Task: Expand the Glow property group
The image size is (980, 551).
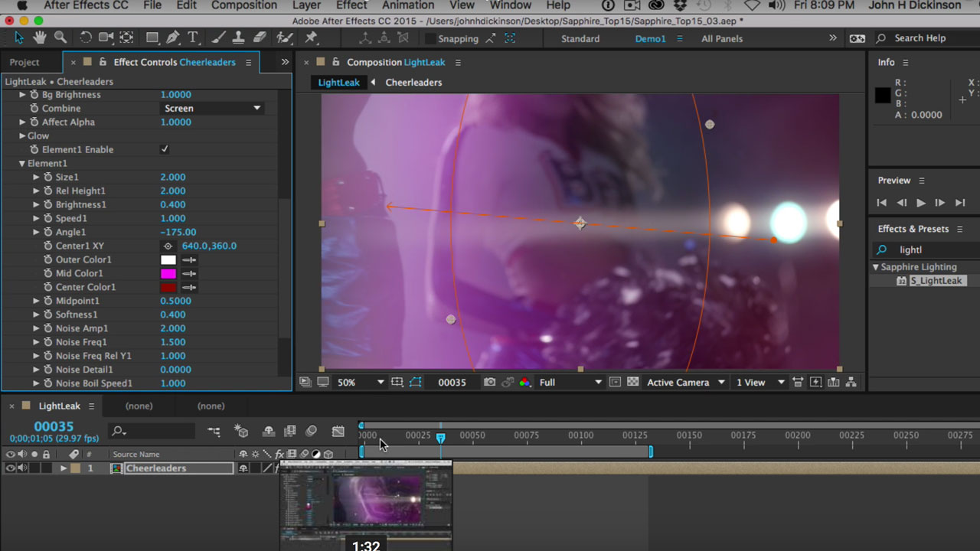Action: point(22,135)
